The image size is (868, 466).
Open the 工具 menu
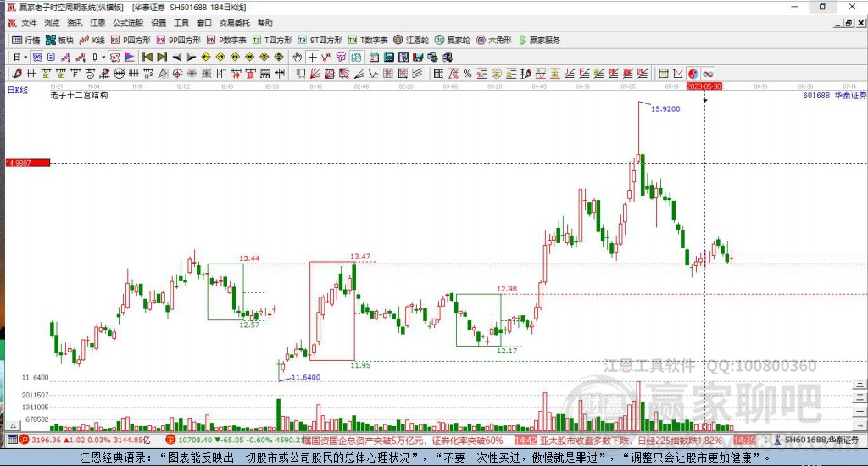coord(181,23)
